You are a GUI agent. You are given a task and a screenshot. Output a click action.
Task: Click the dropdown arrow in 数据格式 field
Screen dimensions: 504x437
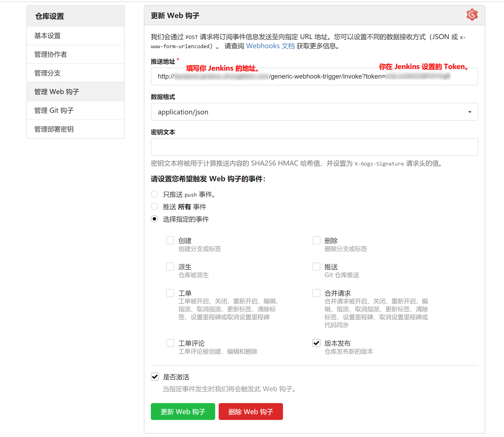click(469, 112)
